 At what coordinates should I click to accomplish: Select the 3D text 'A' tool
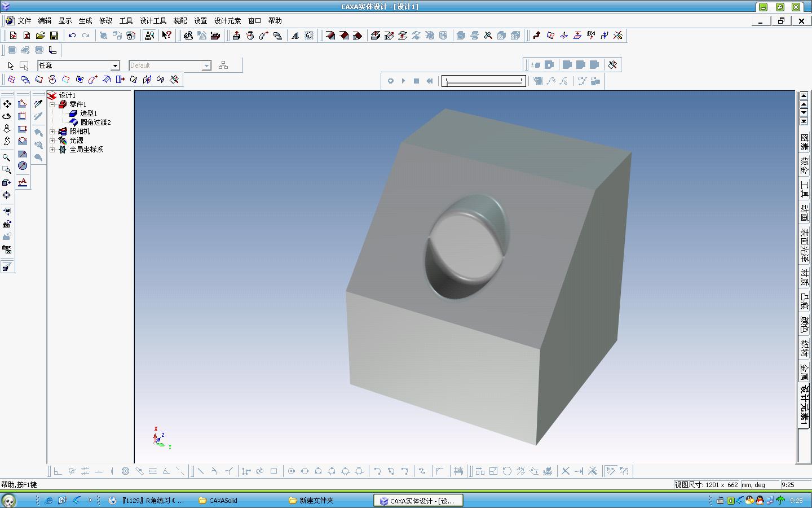click(295, 36)
